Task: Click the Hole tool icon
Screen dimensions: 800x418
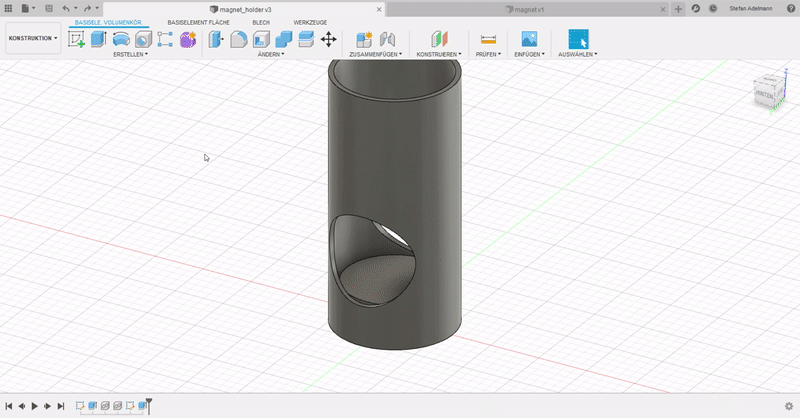Action: coord(143,39)
